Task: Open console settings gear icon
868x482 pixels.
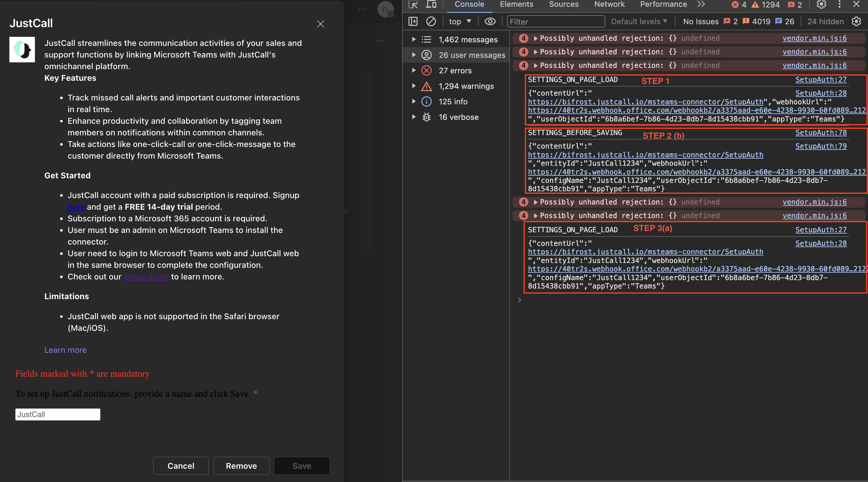Action: [856, 22]
